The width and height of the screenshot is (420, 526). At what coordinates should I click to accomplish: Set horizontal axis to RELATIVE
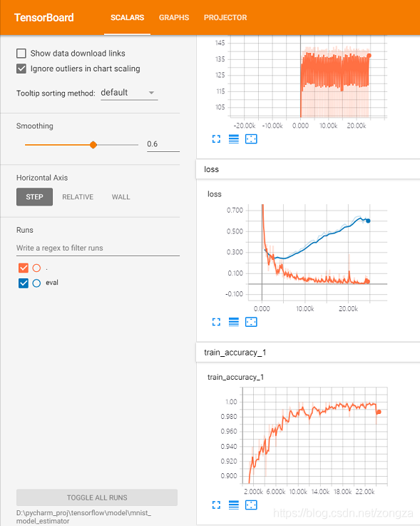[x=78, y=197]
